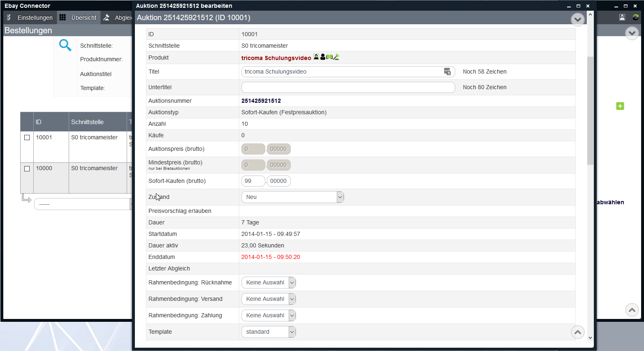Screen dimensions: 644x351
Task: Click the grid icon next to Übersicht
Action: pyautogui.click(x=63, y=17)
